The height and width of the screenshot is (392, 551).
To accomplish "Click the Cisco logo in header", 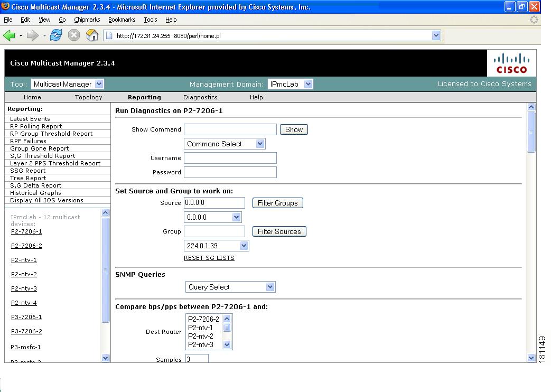I will [x=511, y=63].
